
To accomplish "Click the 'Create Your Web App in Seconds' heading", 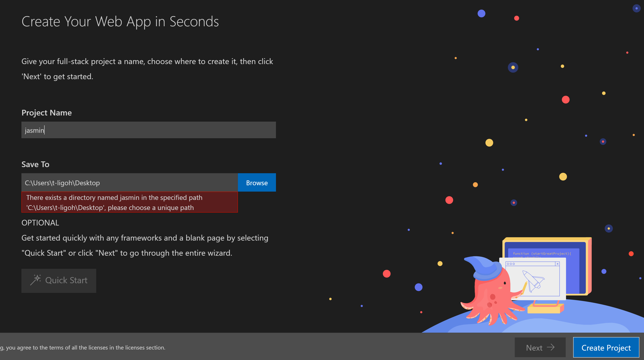I will 120,21.
